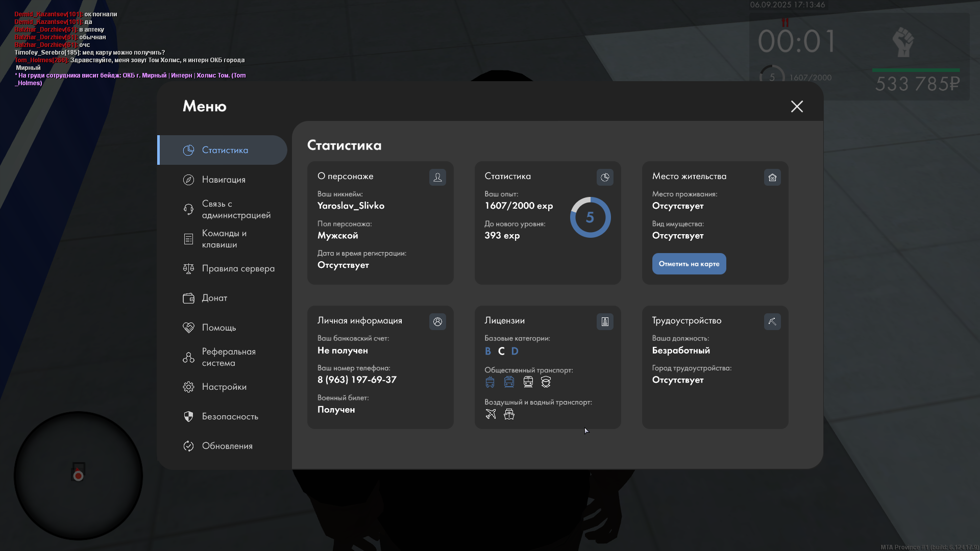This screenshot has height=551, width=980.
Task: Click the 1607/2000 exp value
Action: click(519, 206)
